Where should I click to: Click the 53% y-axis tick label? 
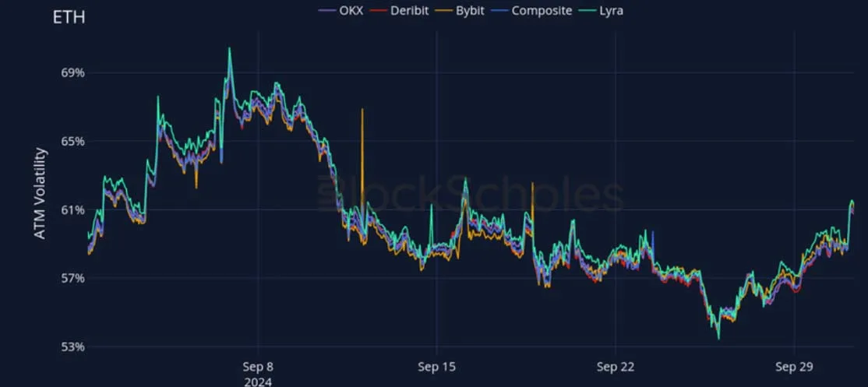[72, 347]
